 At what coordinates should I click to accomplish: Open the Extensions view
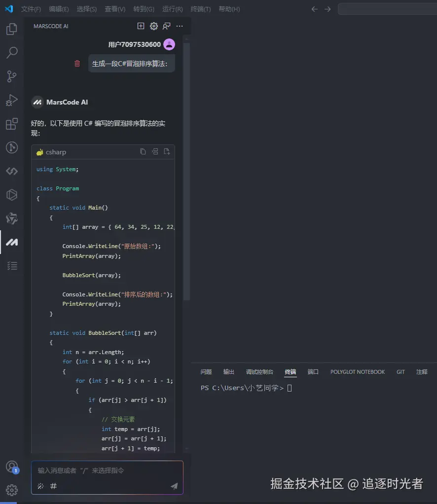(12, 124)
